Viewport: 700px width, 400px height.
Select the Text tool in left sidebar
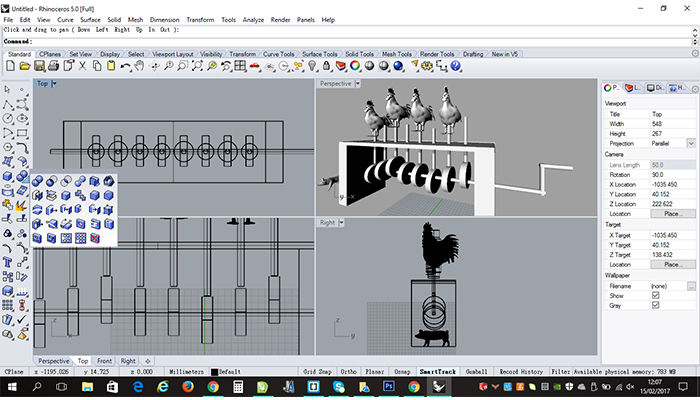pos(7,262)
